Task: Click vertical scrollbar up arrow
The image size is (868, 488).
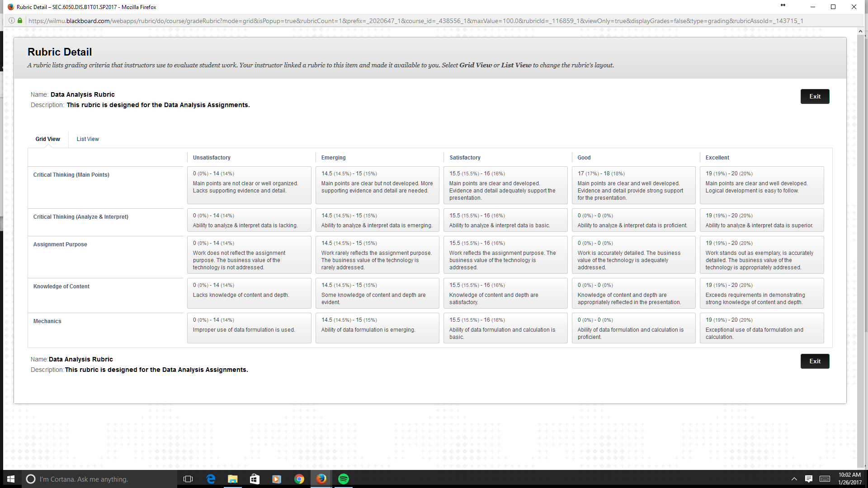Action: [861, 32]
